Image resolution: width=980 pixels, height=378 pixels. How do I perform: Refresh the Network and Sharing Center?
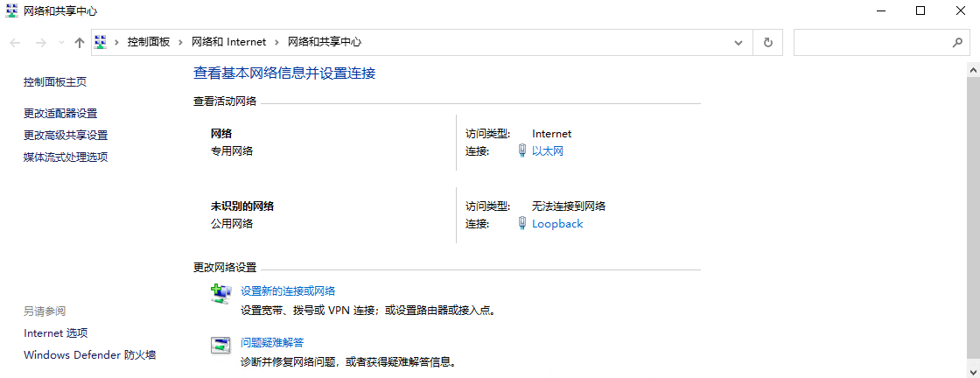click(768, 42)
